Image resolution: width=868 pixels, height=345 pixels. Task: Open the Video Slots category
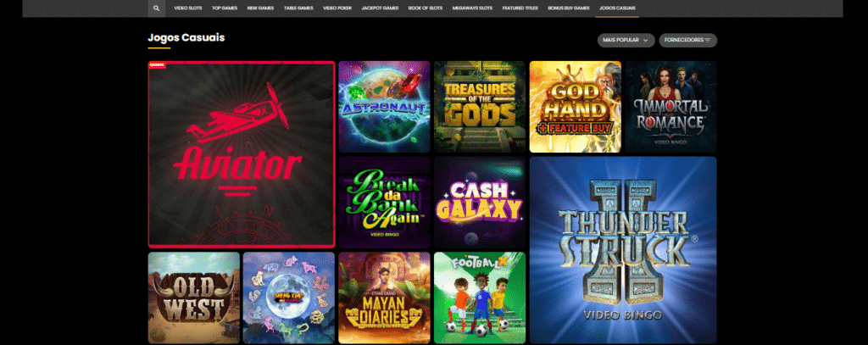pyautogui.click(x=187, y=8)
